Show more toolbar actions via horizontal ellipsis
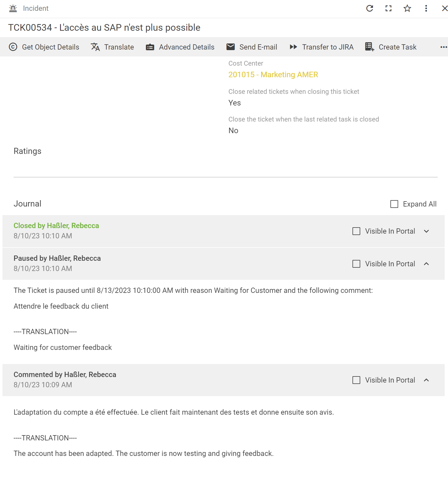The width and height of the screenshot is (448, 480). 444,47
